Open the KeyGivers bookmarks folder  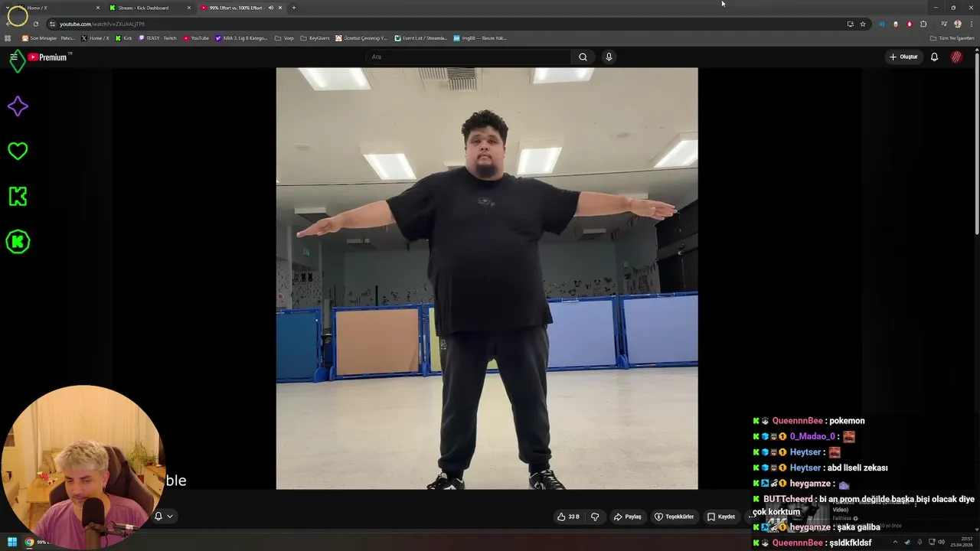point(315,37)
